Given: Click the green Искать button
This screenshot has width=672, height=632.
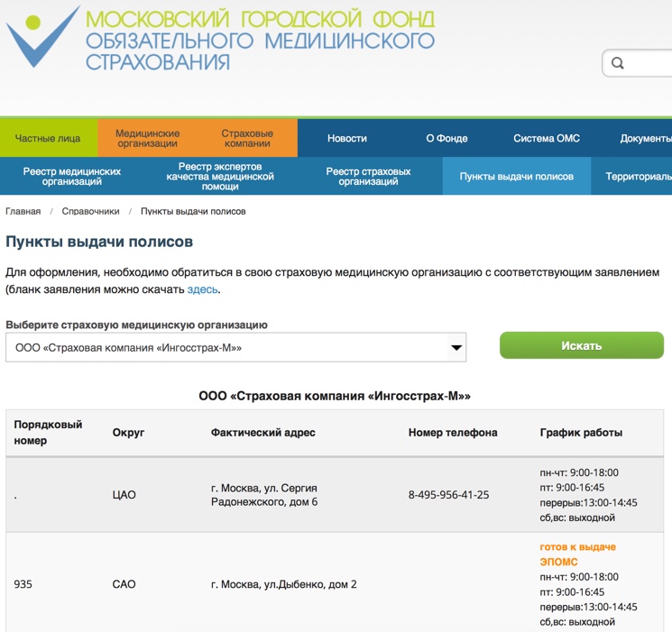Looking at the screenshot, I should pyautogui.click(x=582, y=345).
